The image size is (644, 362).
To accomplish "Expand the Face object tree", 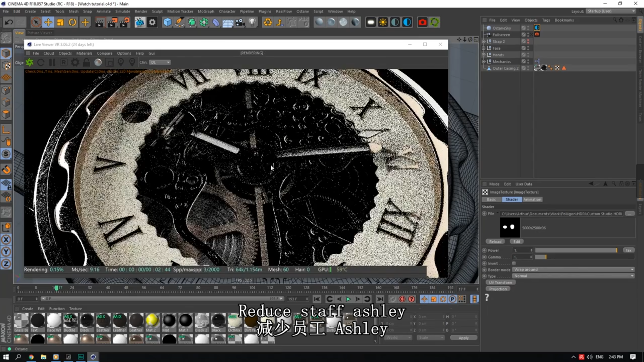I will tap(484, 48).
